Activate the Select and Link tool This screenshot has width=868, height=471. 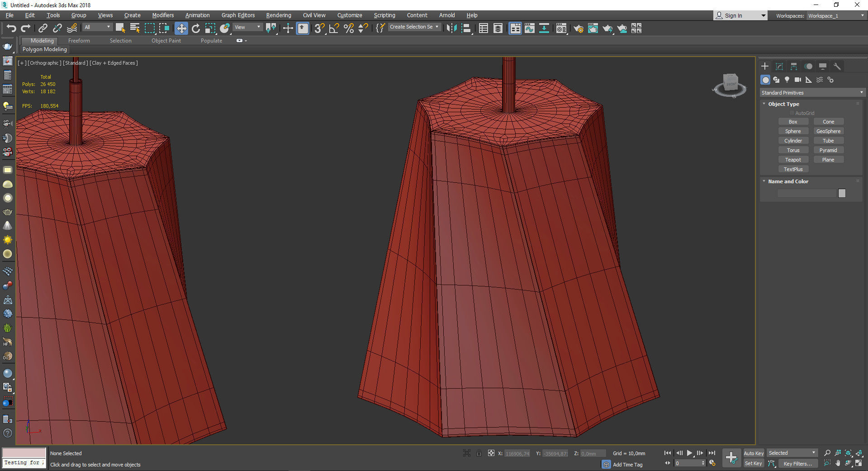(43, 28)
